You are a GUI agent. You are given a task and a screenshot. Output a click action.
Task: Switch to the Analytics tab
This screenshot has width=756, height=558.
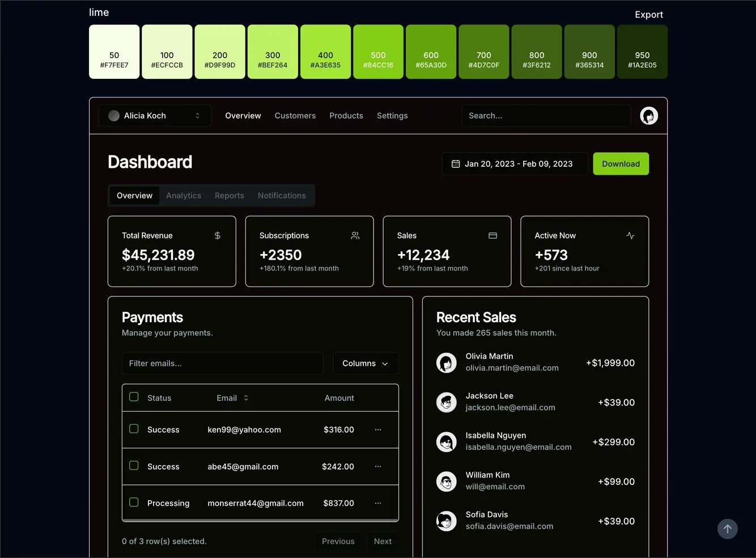tap(184, 196)
